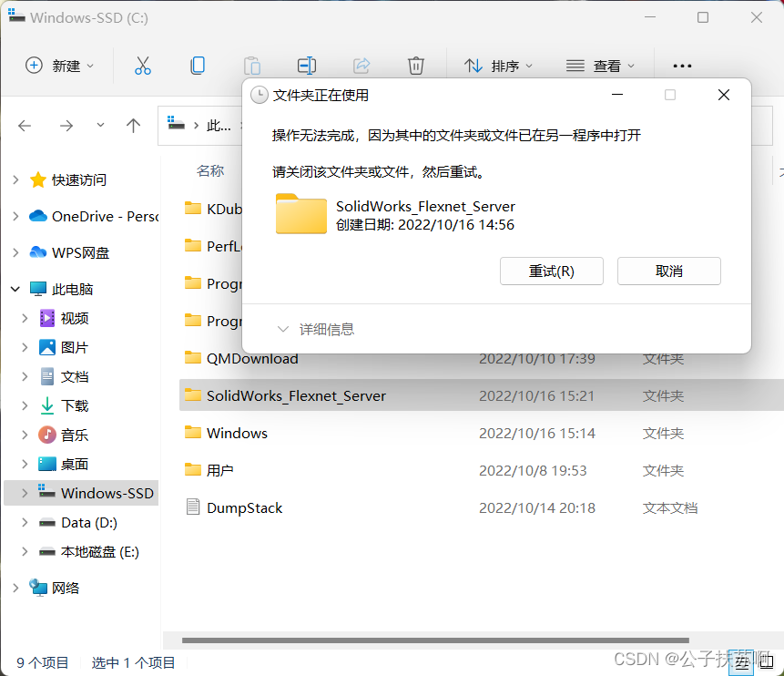Expand the 快速访问 tree node
This screenshot has width=784, height=676.
[x=15, y=179]
